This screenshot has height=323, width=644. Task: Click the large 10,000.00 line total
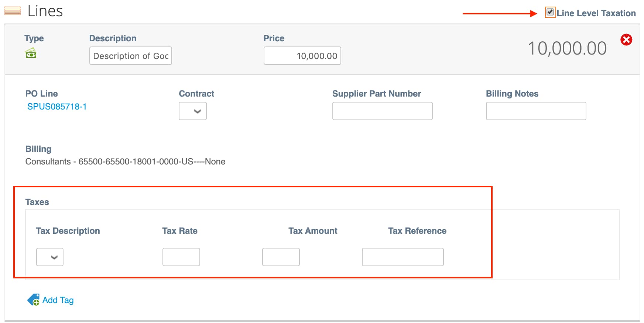point(567,48)
